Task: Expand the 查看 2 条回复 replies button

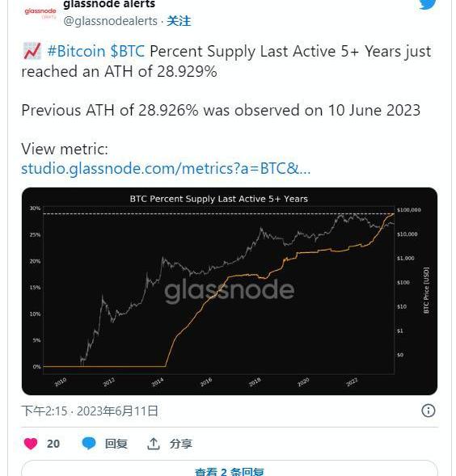Action: [x=230, y=470]
